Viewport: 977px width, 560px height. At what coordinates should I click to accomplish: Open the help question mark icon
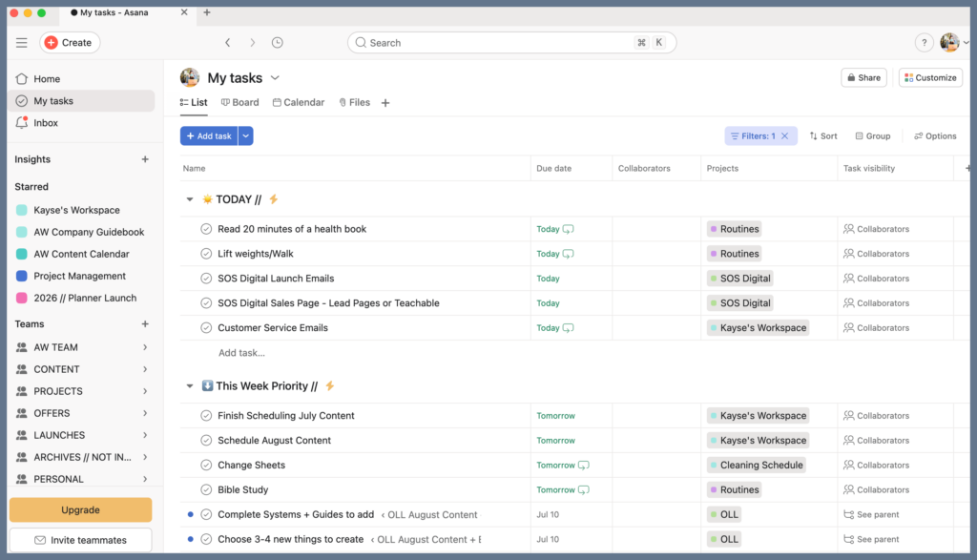pos(924,42)
